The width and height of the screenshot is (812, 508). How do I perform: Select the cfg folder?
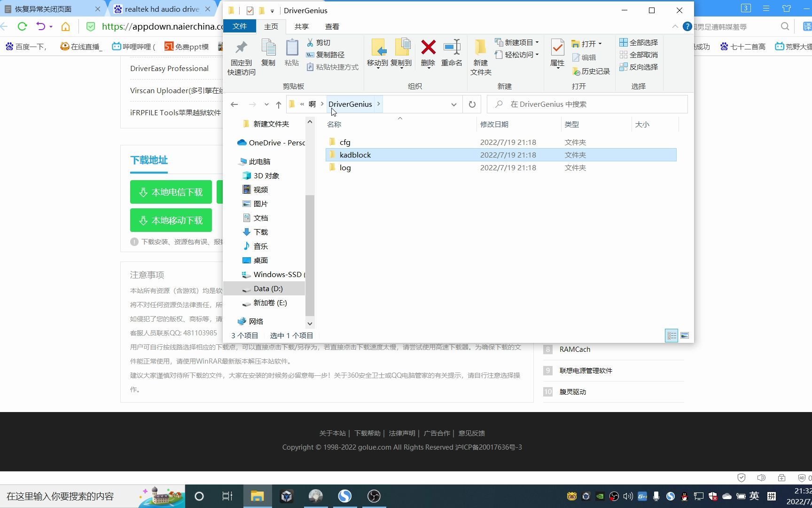[501, 142]
